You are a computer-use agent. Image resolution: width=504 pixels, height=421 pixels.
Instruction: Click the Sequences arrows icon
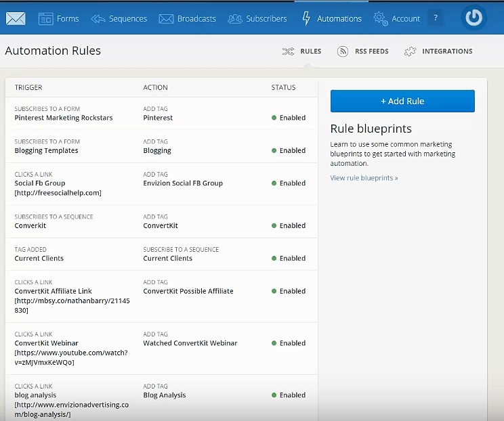(98, 19)
